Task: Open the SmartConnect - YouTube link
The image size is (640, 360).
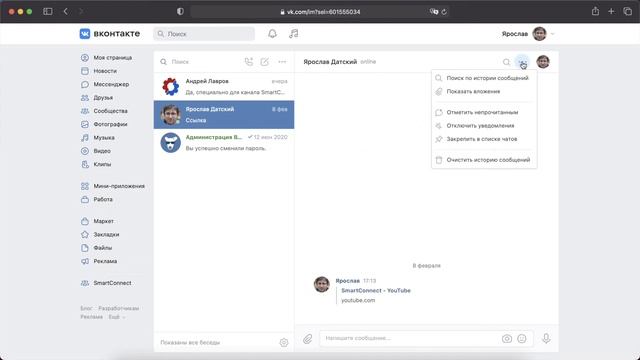Action: (376, 291)
